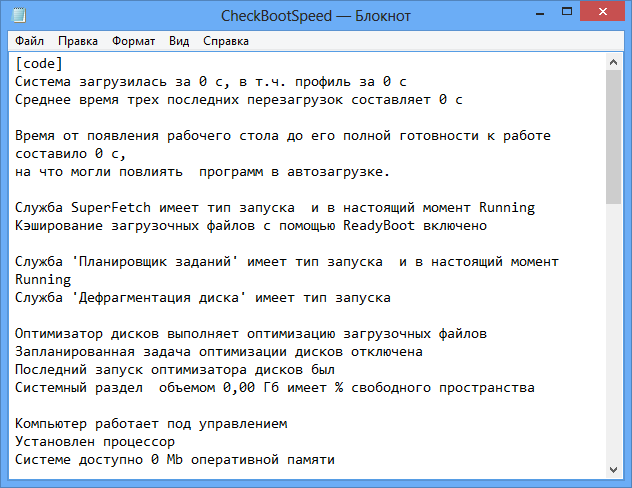Open the Вид menu
Image resolution: width=632 pixels, height=488 pixels.
[x=179, y=41]
